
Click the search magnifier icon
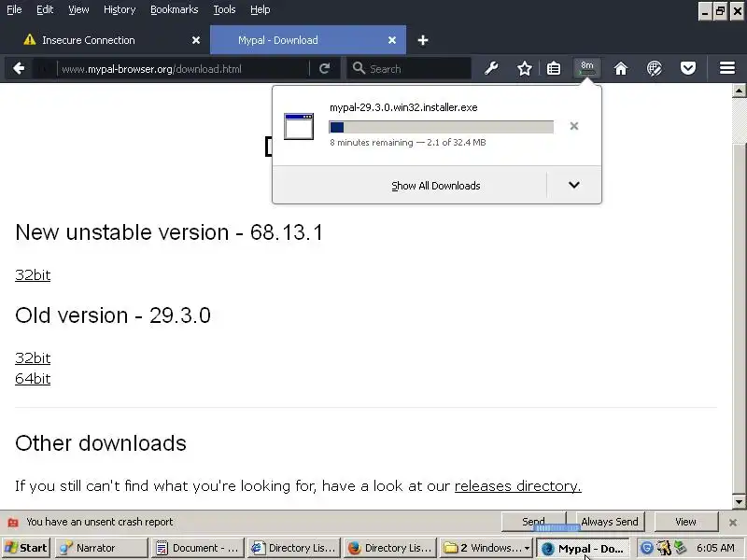(359, 68)
